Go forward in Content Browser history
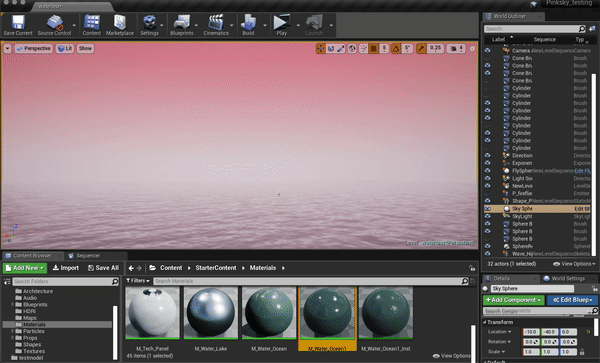 (x=139, y=268)
